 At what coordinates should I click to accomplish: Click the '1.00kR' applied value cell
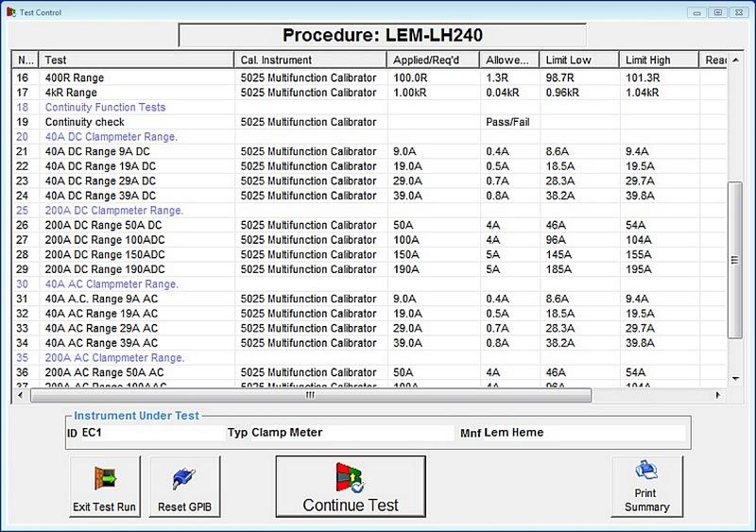click(x=433, y=93)
